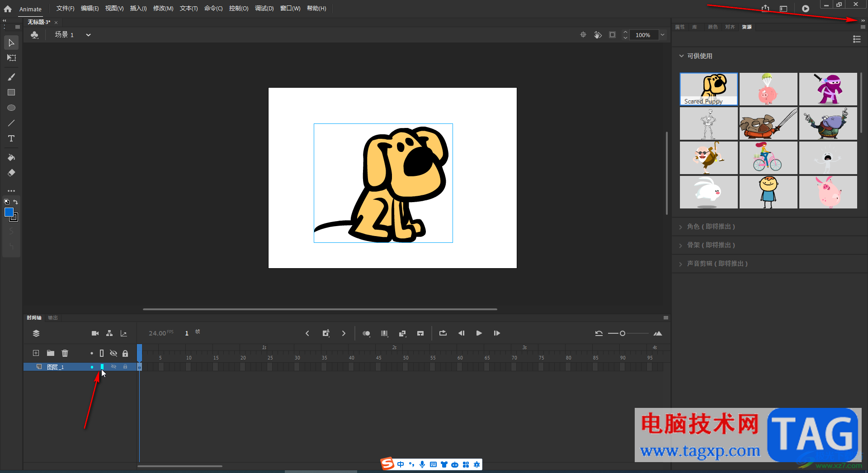
Task: Go to next keyframe
Action: tap(344, 333)
